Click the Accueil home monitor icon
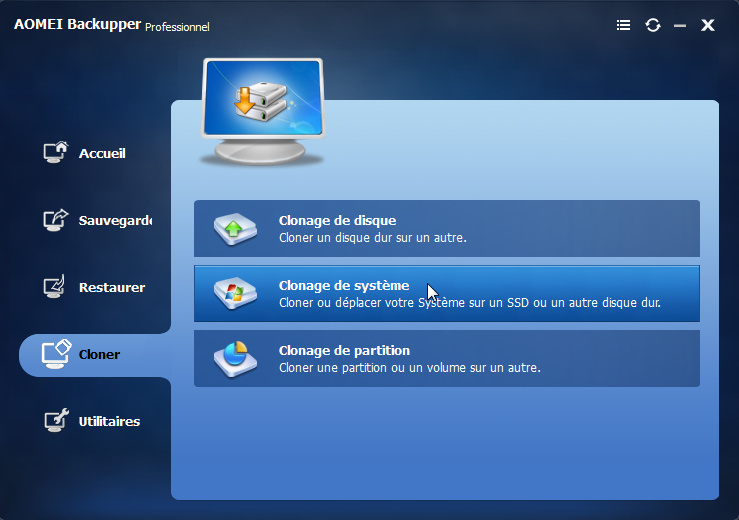739x520 pixels. 56,152
